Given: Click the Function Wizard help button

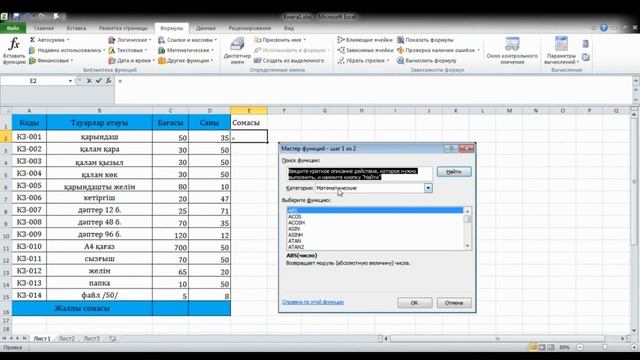Looking at the screenshot, I should tap(451, 149).
